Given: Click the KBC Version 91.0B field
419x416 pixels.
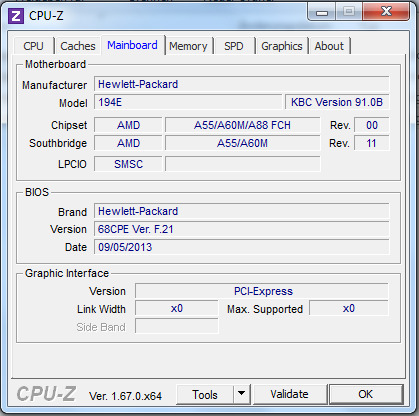Looking at the screenshot, I should pyautogui.click(x=337, y=102).
